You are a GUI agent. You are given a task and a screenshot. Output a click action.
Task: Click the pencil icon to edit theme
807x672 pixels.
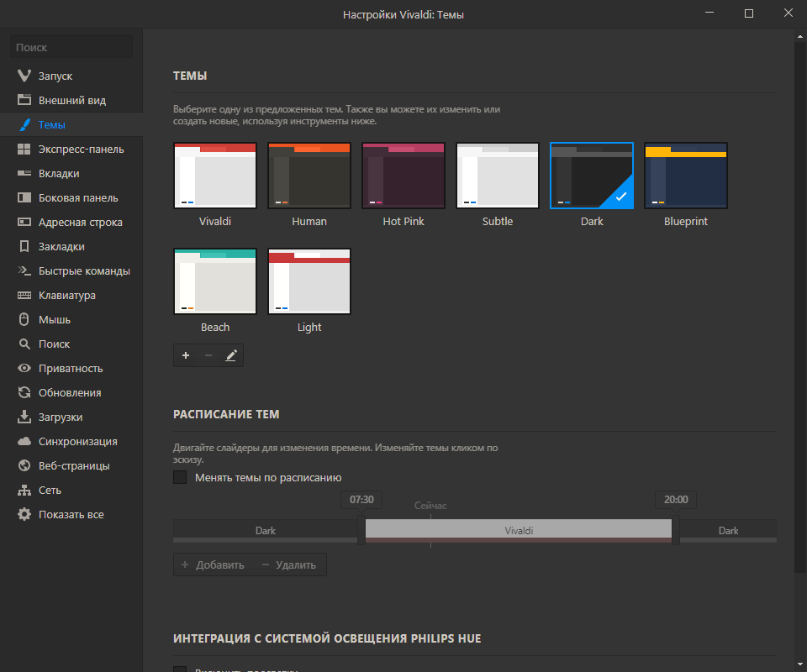tap(231, 355)
